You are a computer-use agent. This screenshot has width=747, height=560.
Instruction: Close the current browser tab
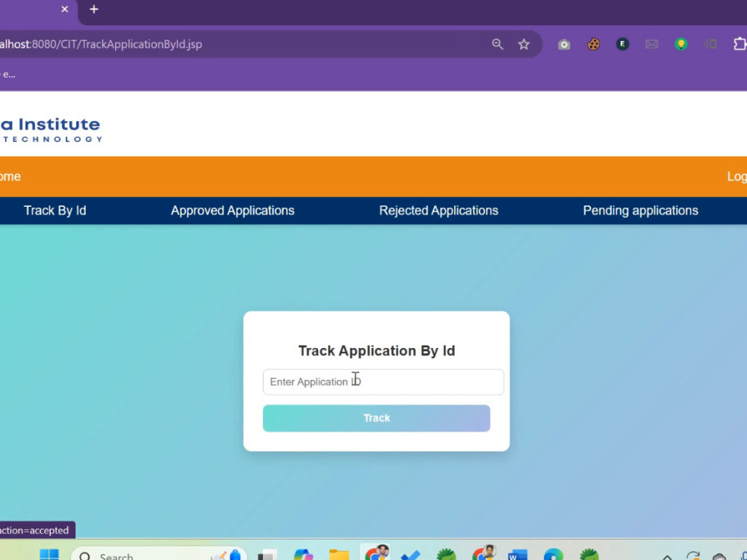[x=65, y=9]
